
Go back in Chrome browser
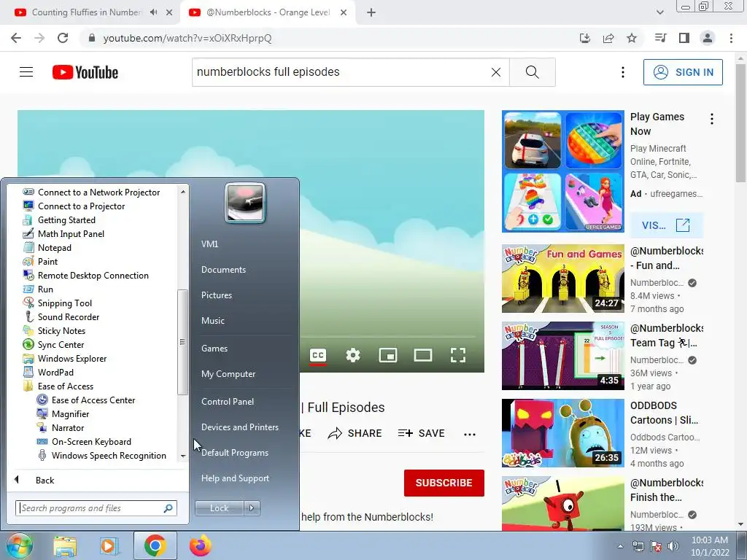point(16,38)
